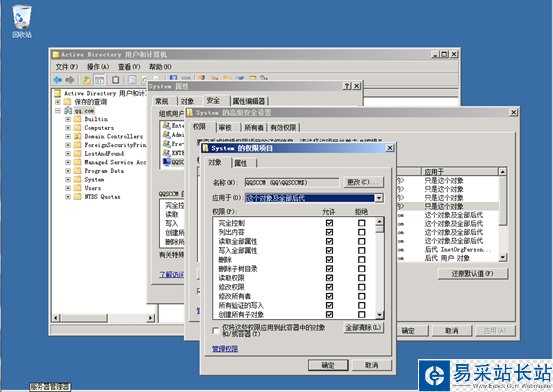Select the Domain Controllers node in tree
Image resolution: width=553 pixels, height=392 pixels.
click(x=114, y=136)
